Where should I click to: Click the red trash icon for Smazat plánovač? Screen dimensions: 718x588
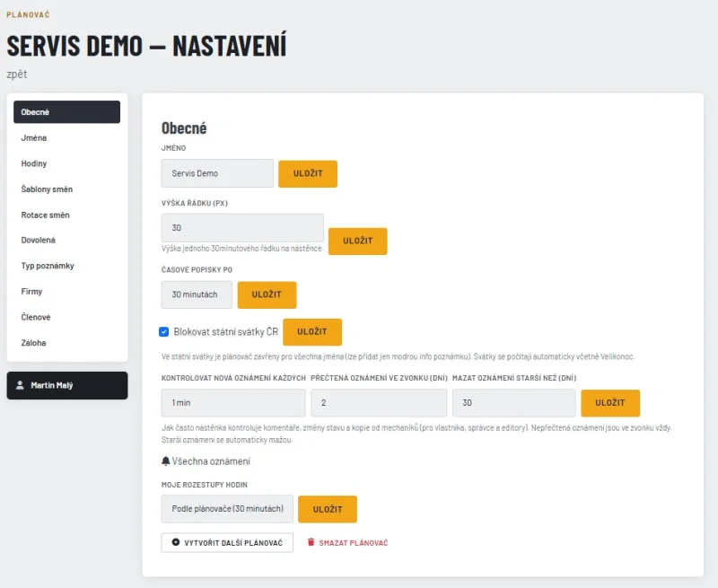(x=311, y=542)
